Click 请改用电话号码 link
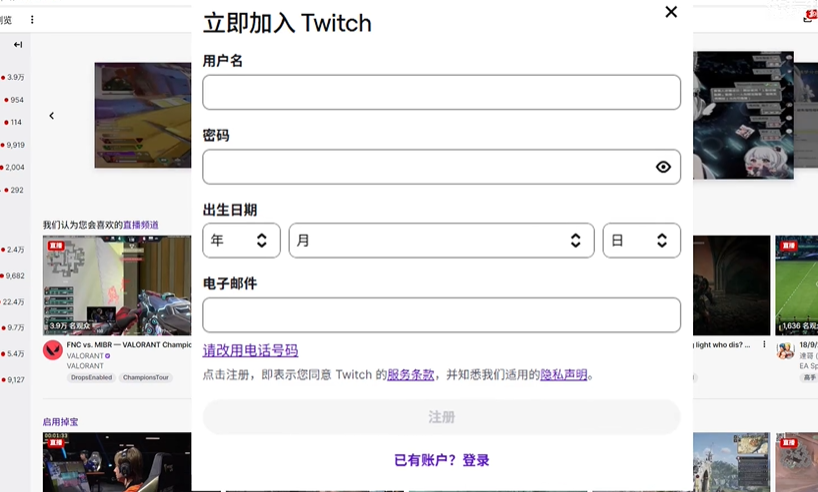818x492 pixels. (x=250, y=350)
